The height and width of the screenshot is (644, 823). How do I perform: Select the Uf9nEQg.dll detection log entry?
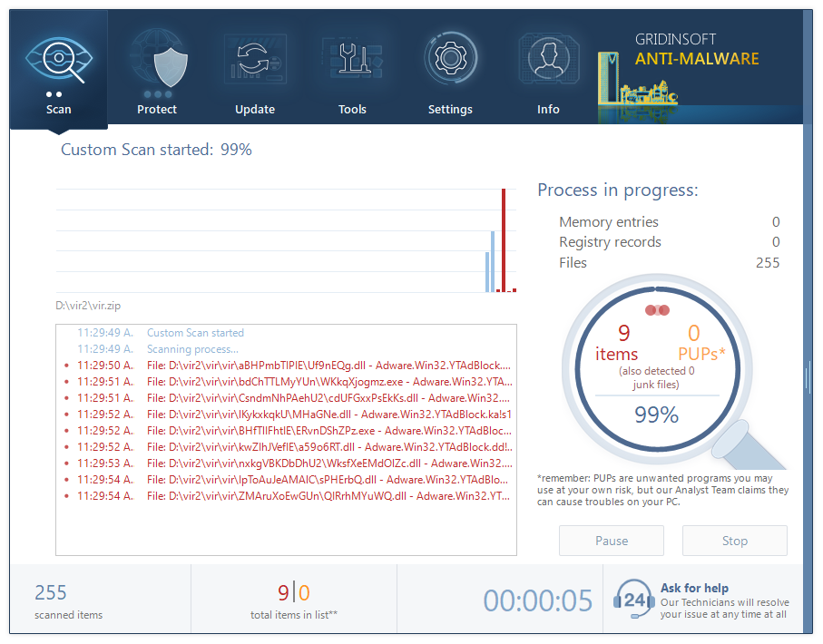(x=330, y=366)
